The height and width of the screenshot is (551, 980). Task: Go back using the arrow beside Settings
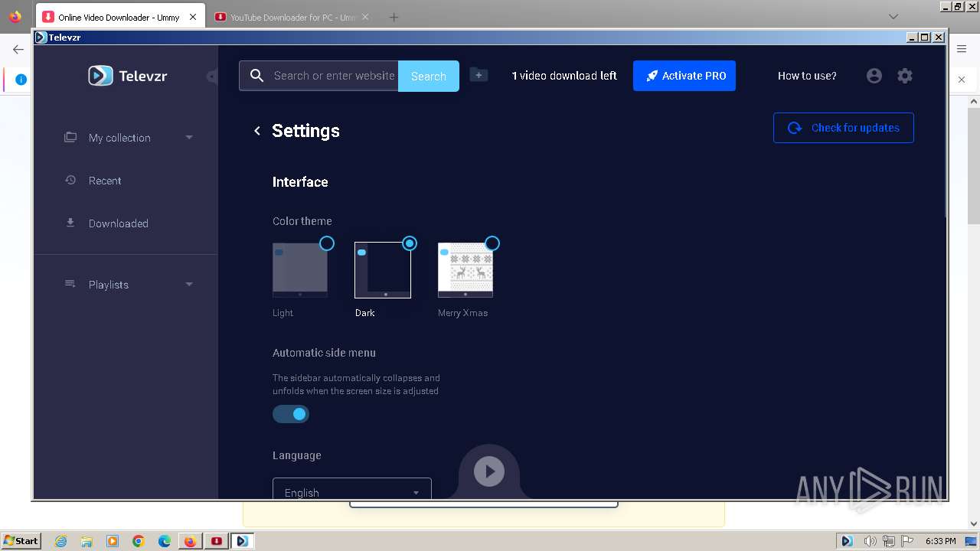click(257, 131)
